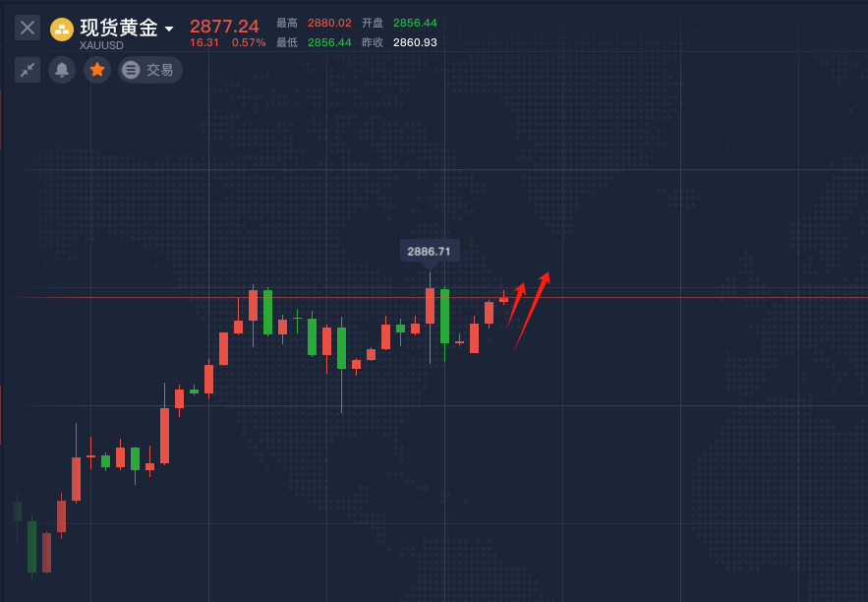Click the 16.31 price change value
This screenshot has height=602, width=868.
coord(204,42)
